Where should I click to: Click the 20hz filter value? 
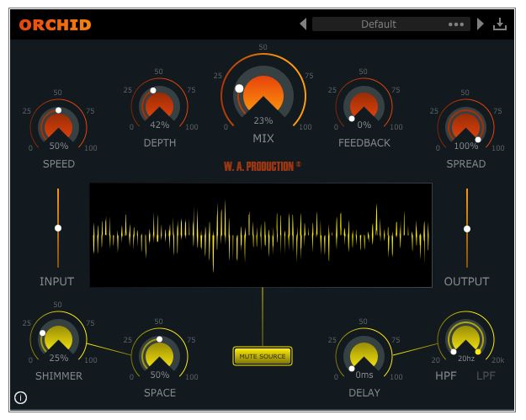(466, 359)
